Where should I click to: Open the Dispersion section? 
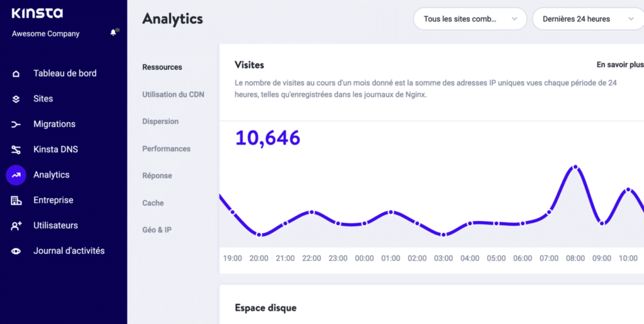point(160,121)
